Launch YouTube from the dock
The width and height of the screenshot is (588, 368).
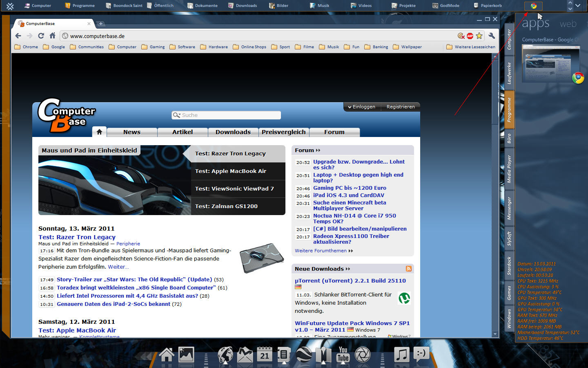tap(343, 355)
